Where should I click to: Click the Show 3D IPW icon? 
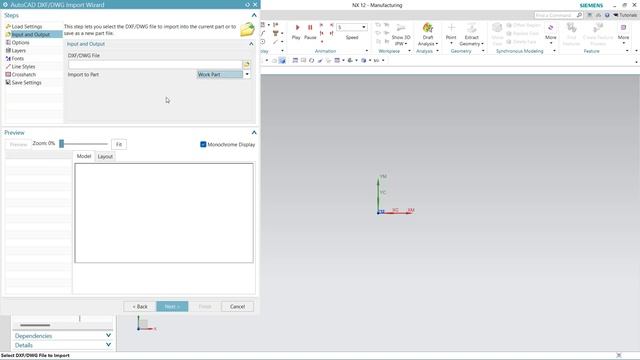coord(401,28)
